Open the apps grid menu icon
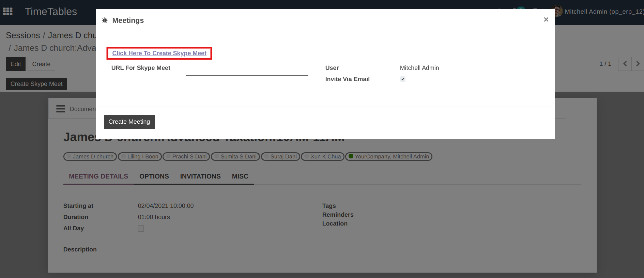Screen dimensions: 644x278 tap(7, 12)
